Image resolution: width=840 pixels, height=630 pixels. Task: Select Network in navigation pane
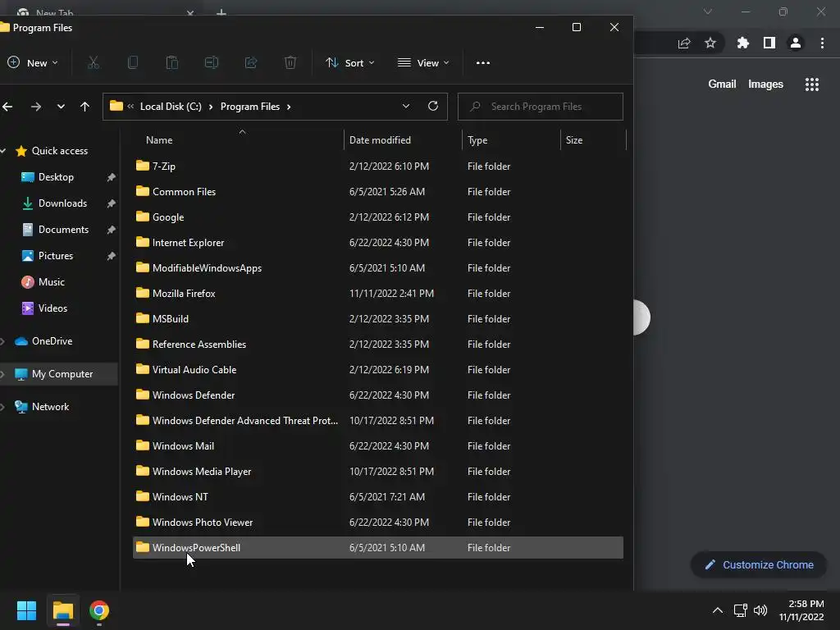(50, 407)
